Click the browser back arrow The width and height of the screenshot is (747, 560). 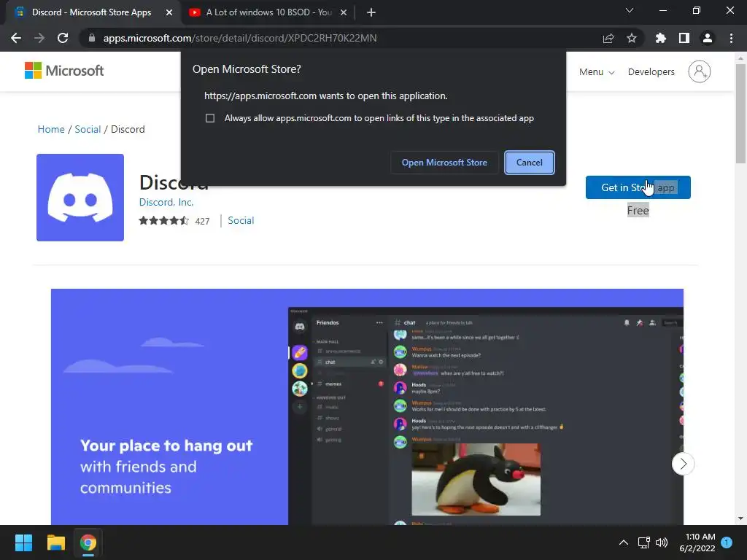[x=16, y=38]
